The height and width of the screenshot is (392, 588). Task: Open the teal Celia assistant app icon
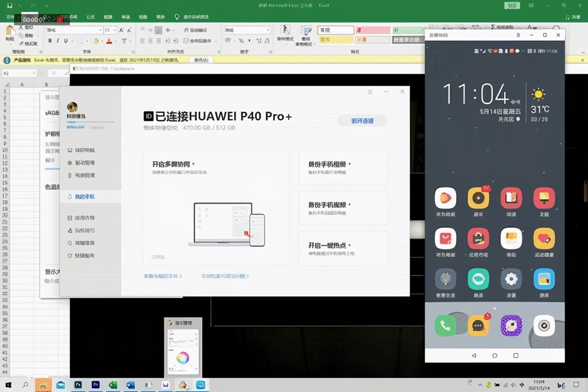(478, 279)
